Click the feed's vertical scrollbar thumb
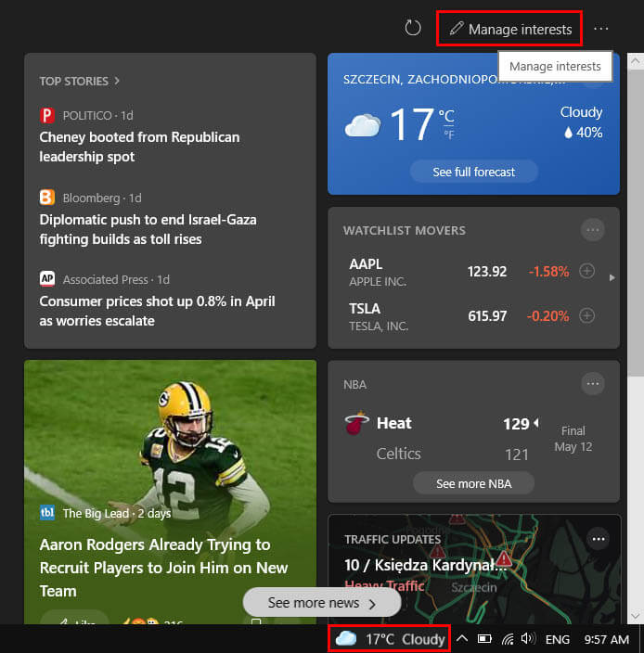Image resolution: width=644 pixels, height=653 pixels. [636, 223]
